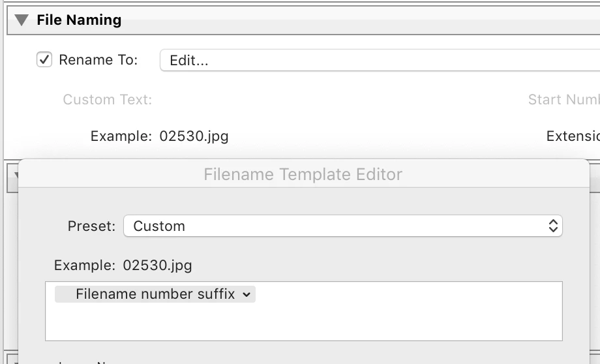Viewport: 600px width, 364px height.
Task: Collapse the File Naming panel triangle
Action: (22, 21)
